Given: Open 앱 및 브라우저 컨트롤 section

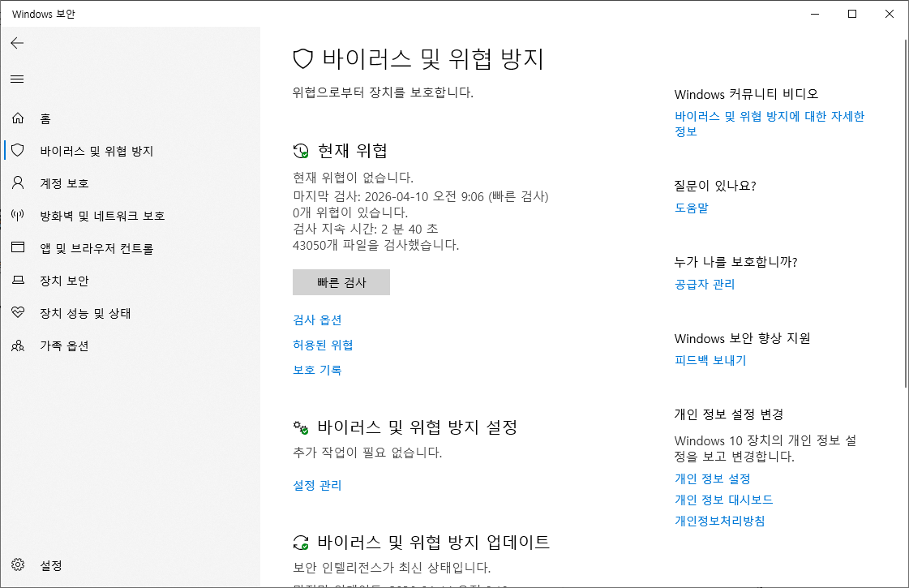Looking at the screenshot, I should pos(130,248).
